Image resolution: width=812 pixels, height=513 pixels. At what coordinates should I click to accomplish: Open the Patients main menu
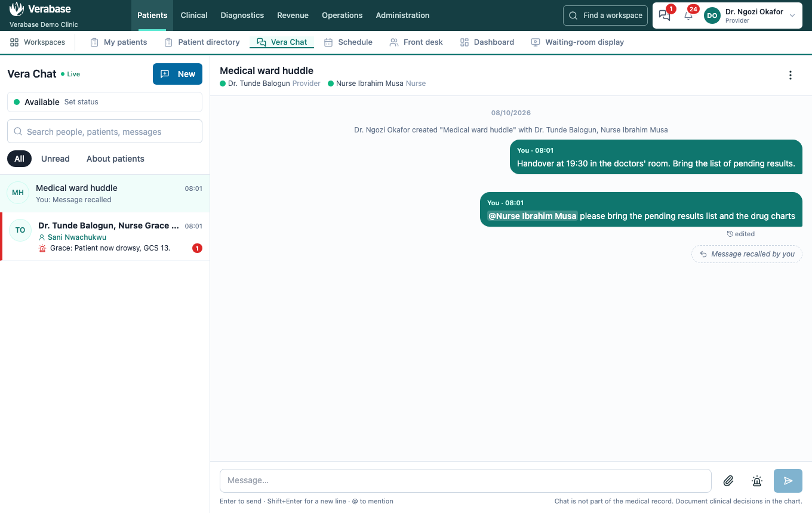[x=152, y=16]
